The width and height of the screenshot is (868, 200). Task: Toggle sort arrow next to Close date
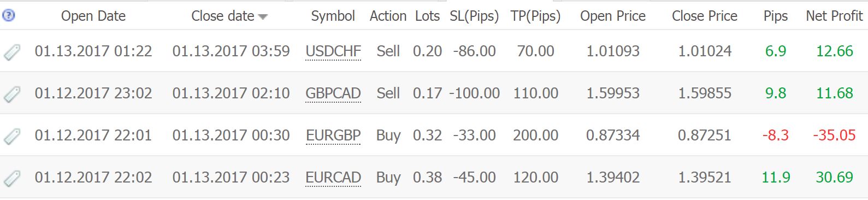[x=263, y=17]
